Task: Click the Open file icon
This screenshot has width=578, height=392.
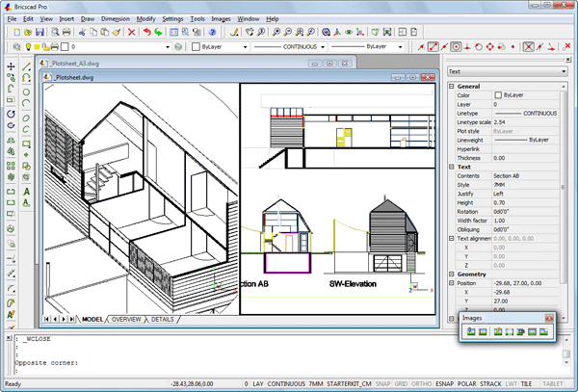Action: click(x=28, y=33)
